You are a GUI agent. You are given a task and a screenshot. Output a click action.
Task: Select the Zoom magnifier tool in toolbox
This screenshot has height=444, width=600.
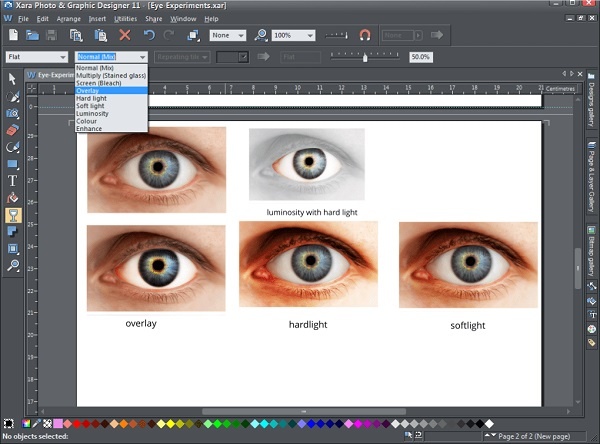point(13,265)
